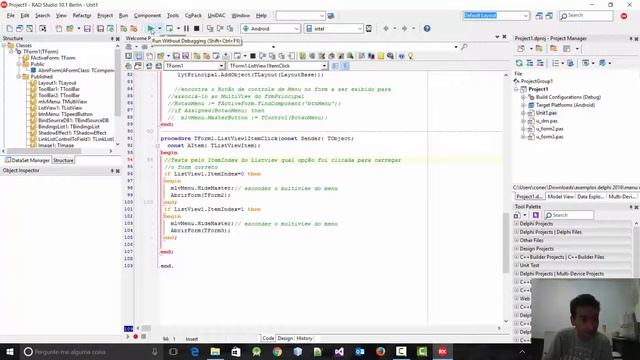Click the Pause button in the debug toolbar

[186, 29]
